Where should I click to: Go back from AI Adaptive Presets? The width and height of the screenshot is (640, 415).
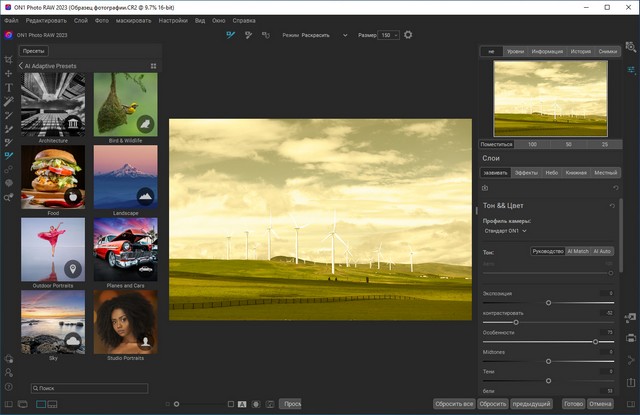point(19,66)
